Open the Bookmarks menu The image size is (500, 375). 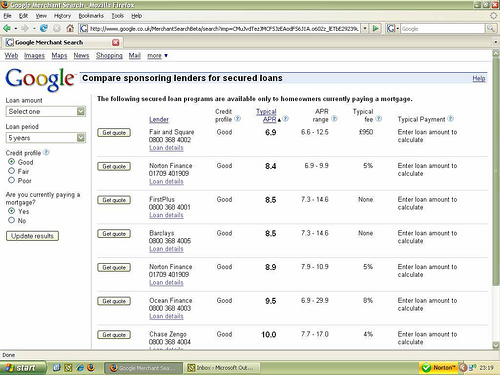[x=91, y=16]
